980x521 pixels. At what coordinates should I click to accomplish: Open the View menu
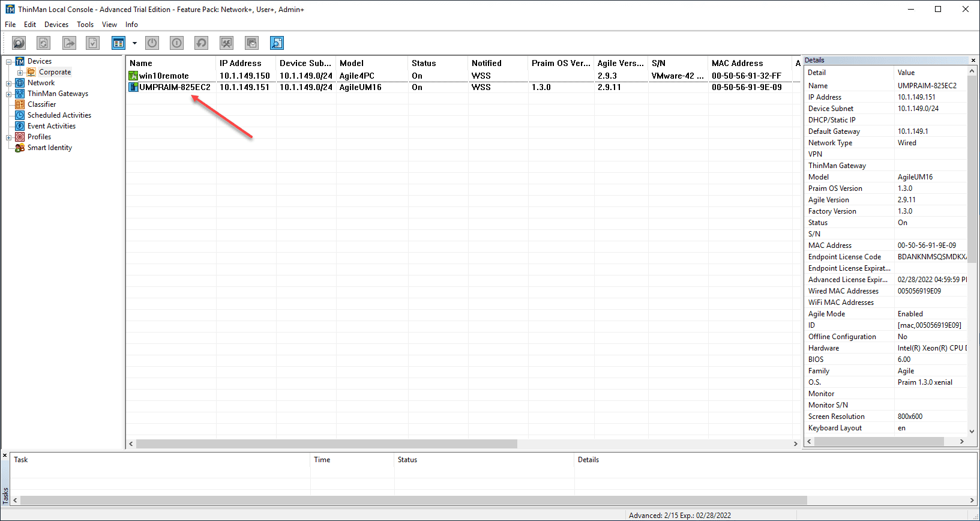(x=109, y=25)
